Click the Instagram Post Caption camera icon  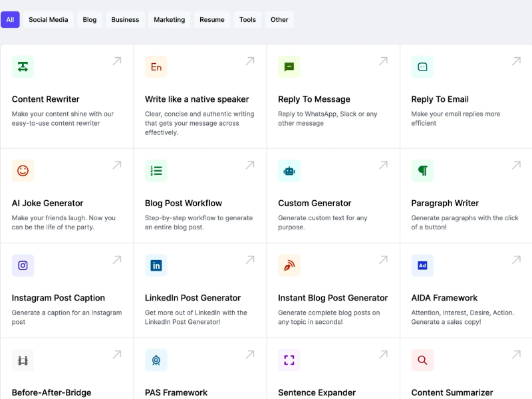click(x=23, y=265)
